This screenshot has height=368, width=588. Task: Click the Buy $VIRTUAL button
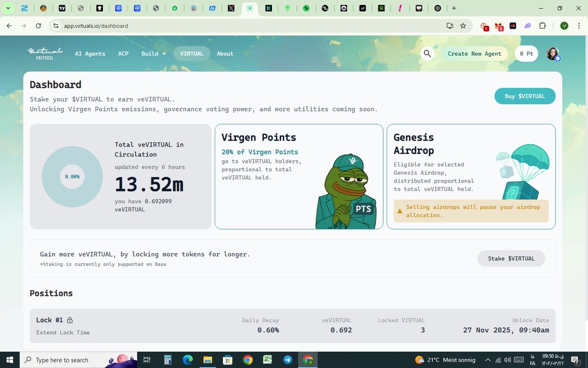(x=525, y=96)
